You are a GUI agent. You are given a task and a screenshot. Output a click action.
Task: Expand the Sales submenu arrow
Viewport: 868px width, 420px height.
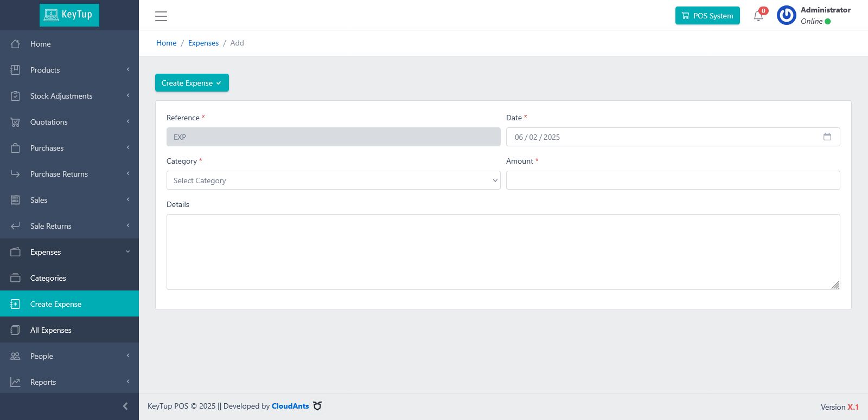[128, 199]
